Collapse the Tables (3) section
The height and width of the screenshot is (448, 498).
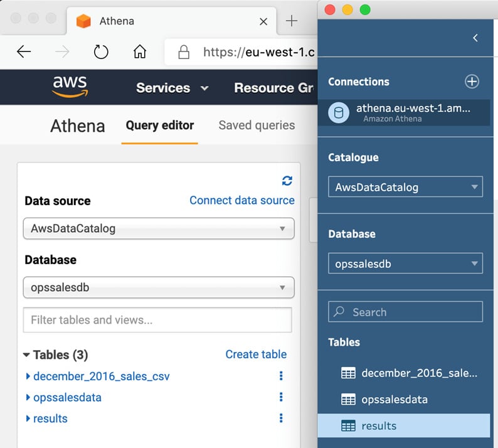[x=27, y=355]
